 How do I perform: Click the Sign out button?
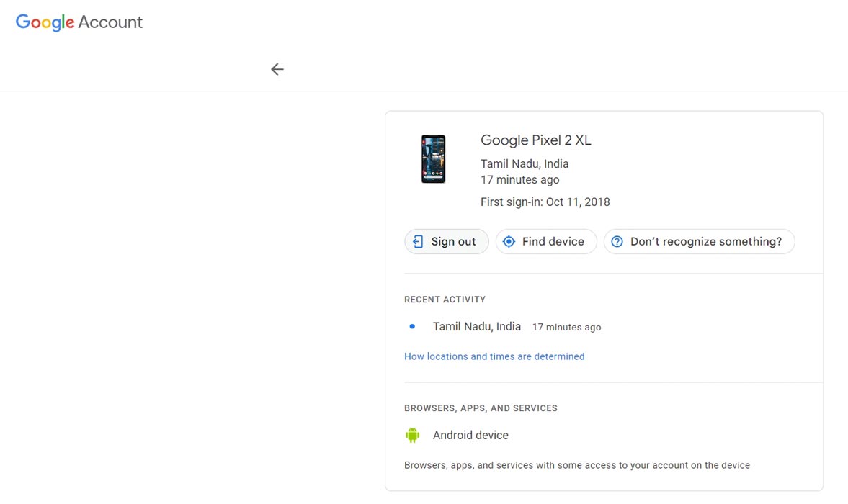pyautogui.click(x=447, y=241)
